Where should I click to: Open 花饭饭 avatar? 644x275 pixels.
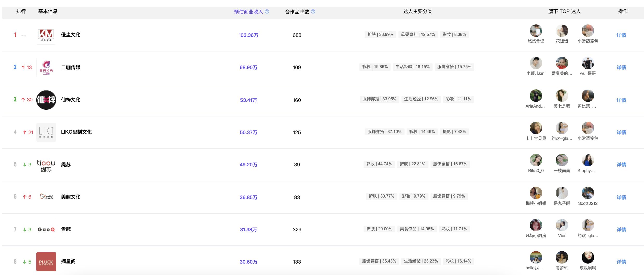coord(562,31)
